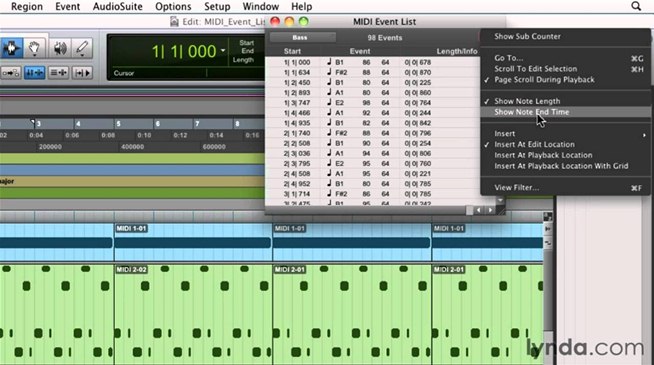Select the Trim/Selector smart tool icon
Image resolution: width=654 pixels, height=365 pixels.
[x=11, y=48]
